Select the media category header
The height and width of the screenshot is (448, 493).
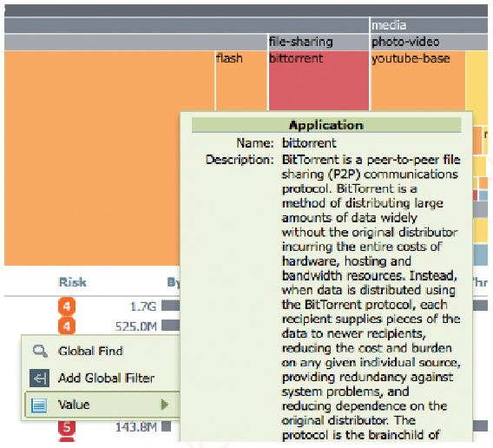[x=429, y=25]
